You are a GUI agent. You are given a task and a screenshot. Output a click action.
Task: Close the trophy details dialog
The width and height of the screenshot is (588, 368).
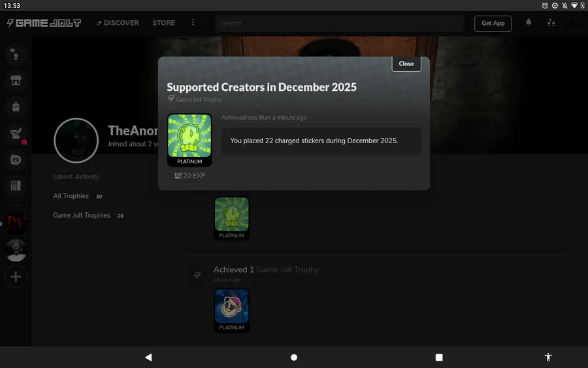[x=406, y=64]
